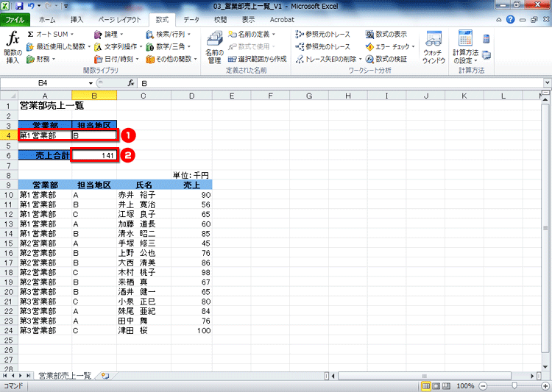Click Error Checking (エラー チェック)
552x392 pixels.
click(388, 46)
